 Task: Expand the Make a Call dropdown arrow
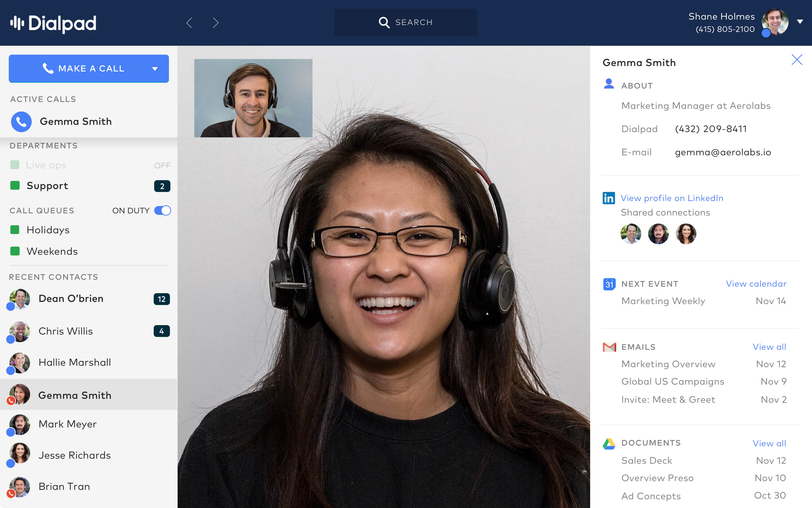tap(155, 69)
